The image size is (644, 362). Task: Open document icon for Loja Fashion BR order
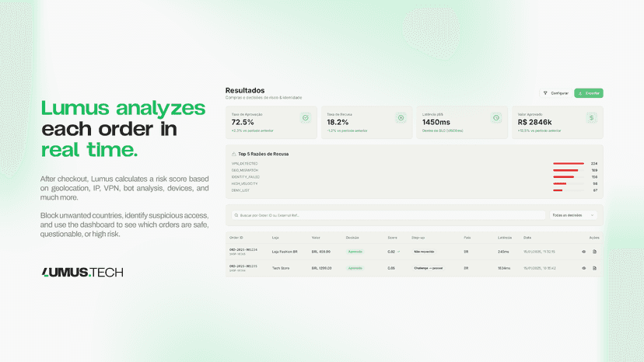click(594, 252)
